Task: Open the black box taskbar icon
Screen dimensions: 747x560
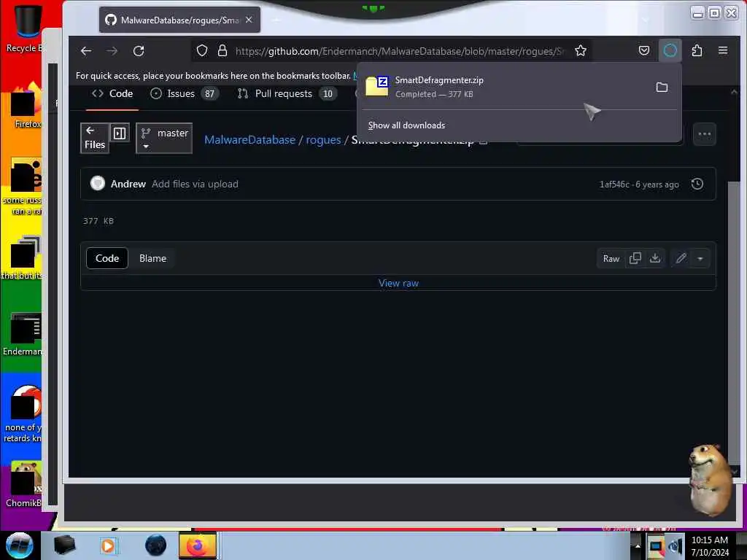Action: point(64,545)
